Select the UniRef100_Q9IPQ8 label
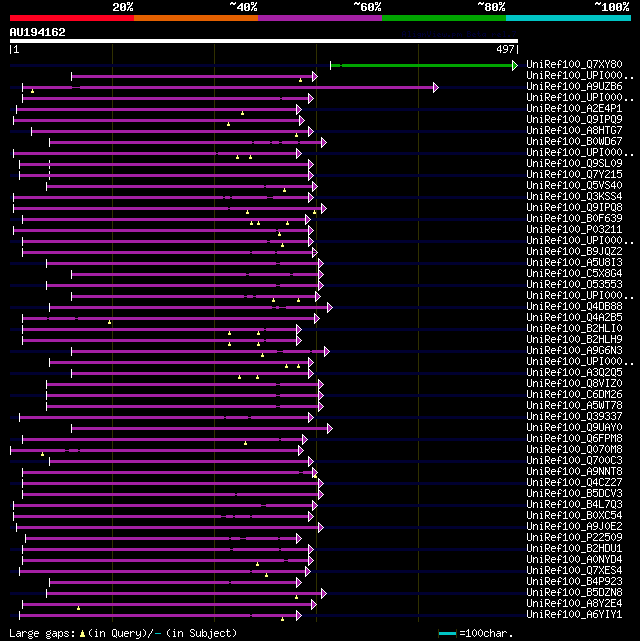 (574, 208)
